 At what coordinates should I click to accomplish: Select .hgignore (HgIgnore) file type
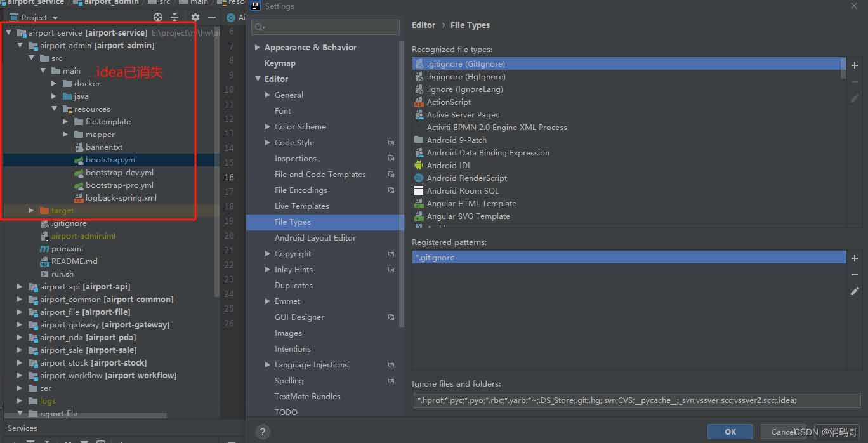466,77
